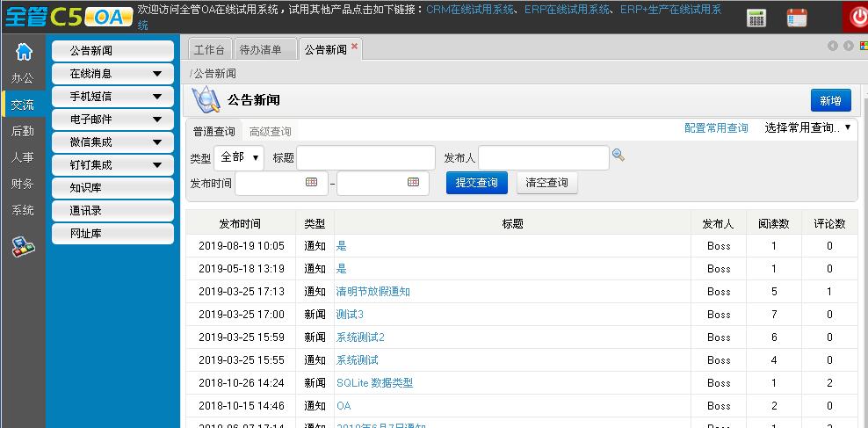Open the calculator icon in header
The height and width of the screenshot is (428, 868).
[x=756, y=18]
